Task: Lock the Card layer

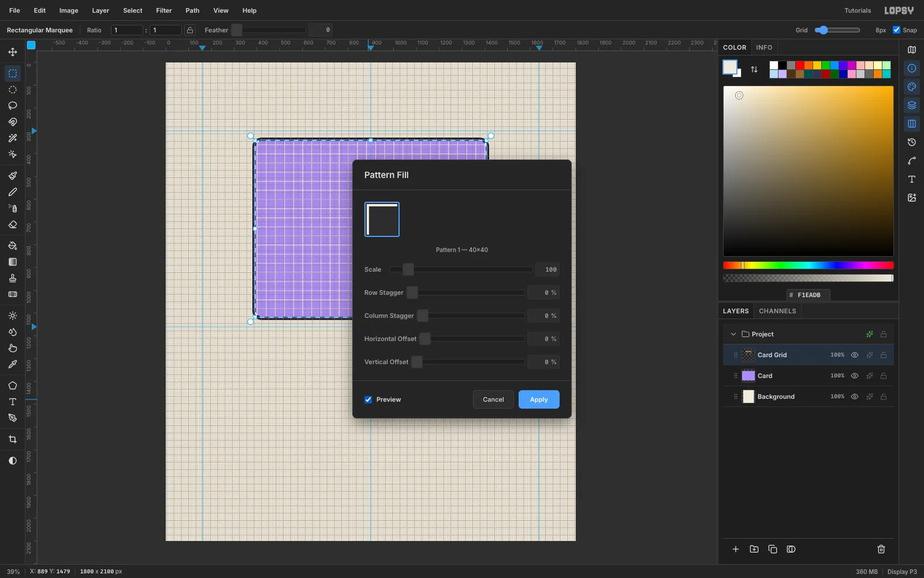Action: pyautogui.click(x=884, y=376)
